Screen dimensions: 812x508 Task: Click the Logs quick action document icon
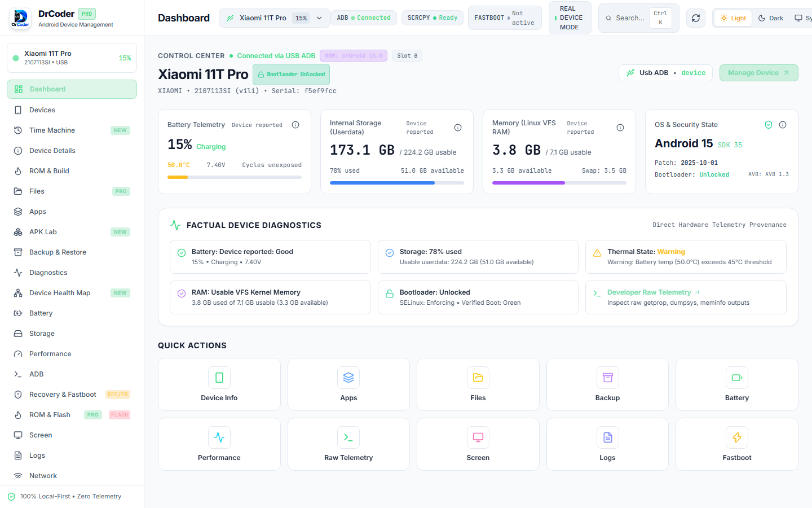(x=607, y=437)
